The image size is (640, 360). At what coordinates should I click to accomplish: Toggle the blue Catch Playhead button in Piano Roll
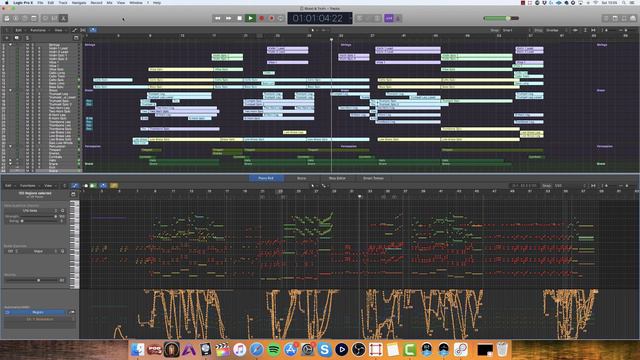click(x=103, y=186)
